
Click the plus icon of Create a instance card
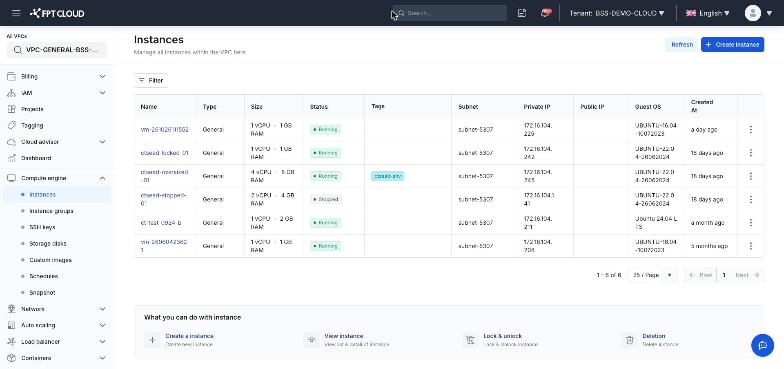pyautogui.click(x=152, y=340)
